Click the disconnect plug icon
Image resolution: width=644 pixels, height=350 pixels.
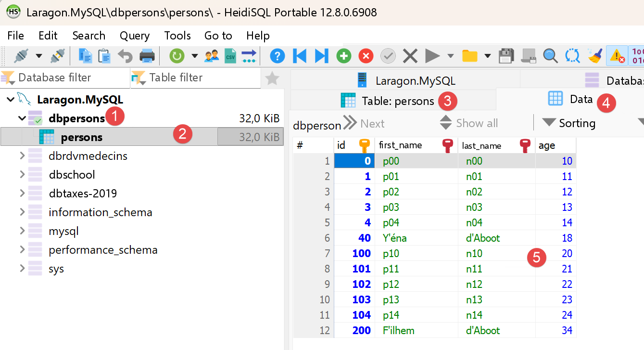pyautogui.click(x=57, y=56)
